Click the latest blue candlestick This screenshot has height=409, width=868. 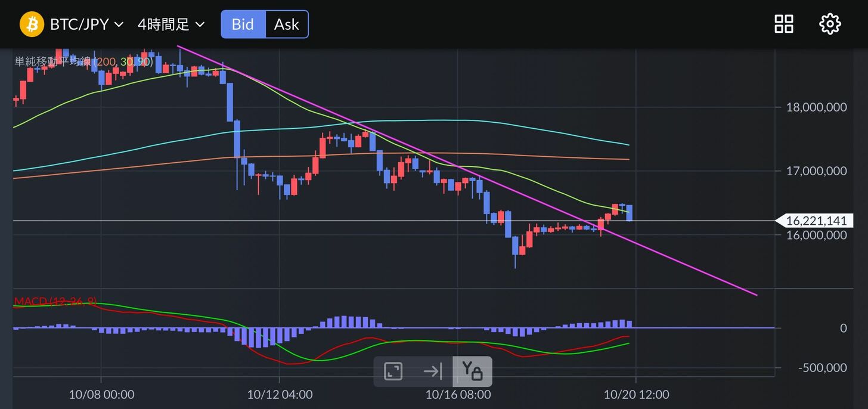pos(629,213)
